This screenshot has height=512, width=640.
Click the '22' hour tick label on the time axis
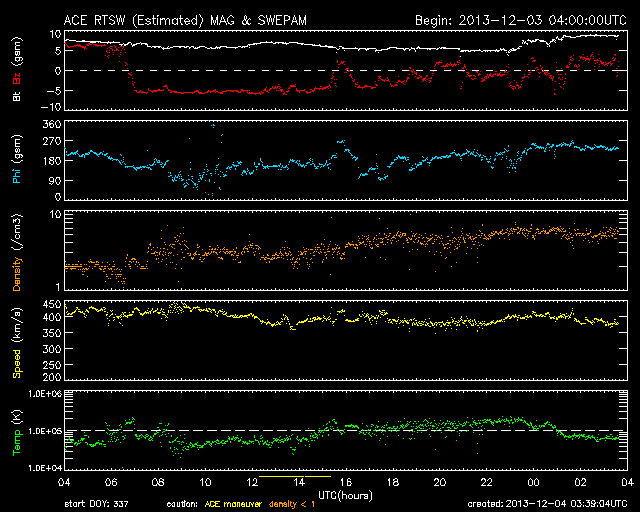point(487,482)
